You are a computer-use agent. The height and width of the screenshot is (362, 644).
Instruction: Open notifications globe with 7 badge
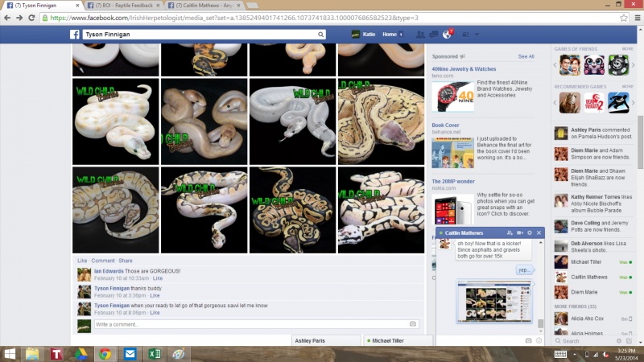point(447,35)
